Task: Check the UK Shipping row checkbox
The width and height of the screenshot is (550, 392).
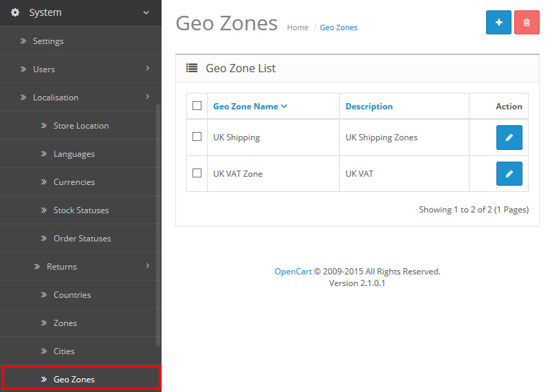Action: 197,137
